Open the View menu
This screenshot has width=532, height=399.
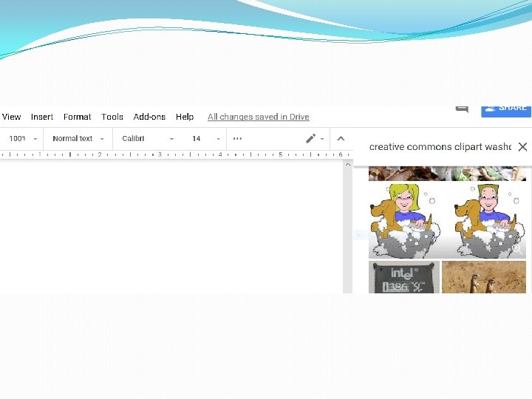pos(11,117)
